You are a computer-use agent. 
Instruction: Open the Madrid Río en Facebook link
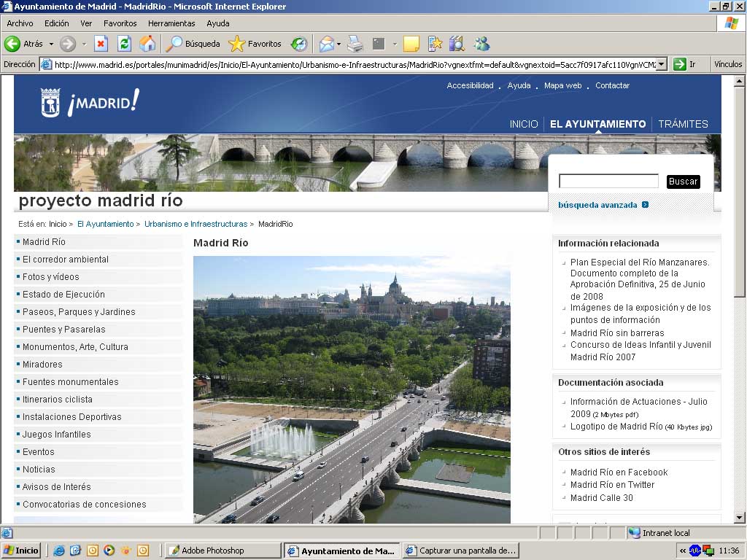[619, 472]
